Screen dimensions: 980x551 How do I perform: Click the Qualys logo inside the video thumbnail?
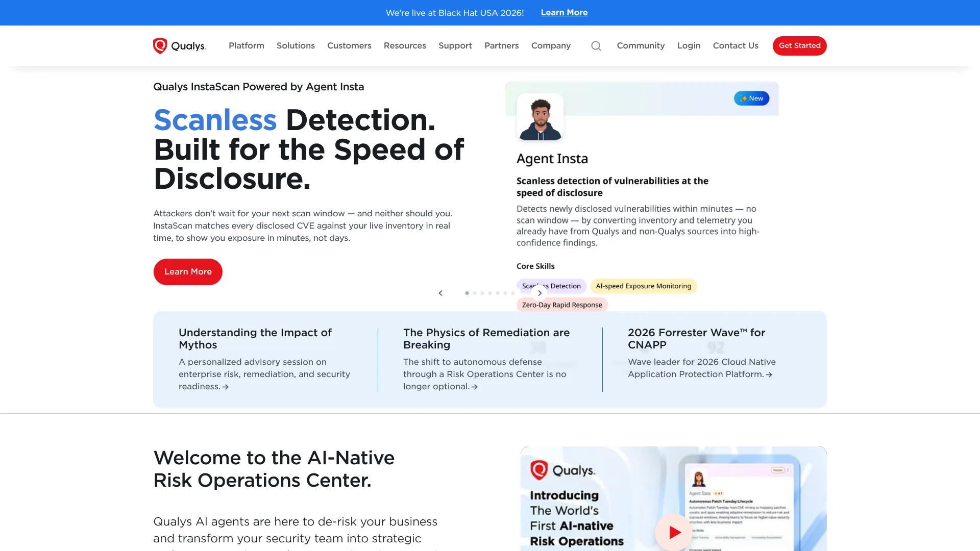(562, 470)
